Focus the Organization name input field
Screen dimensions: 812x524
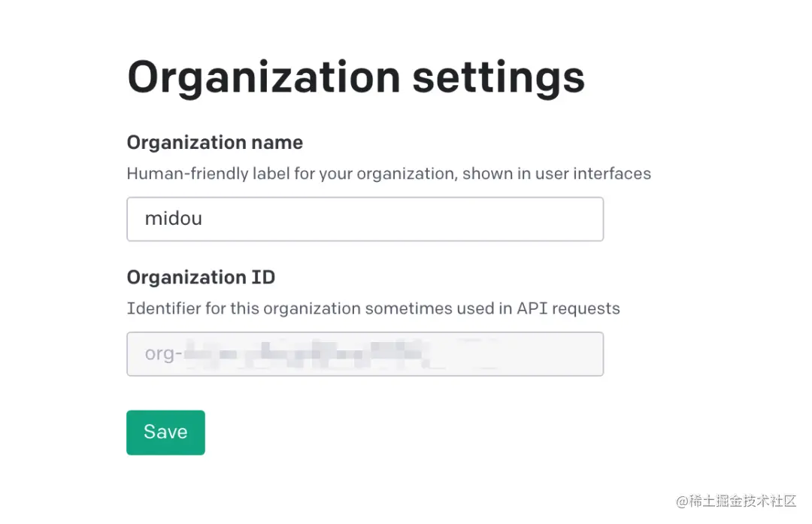point(365,219)
